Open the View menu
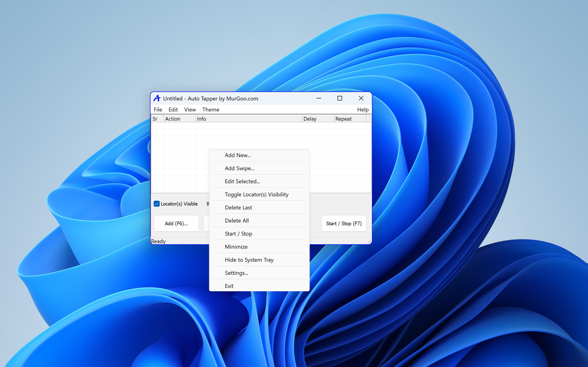 tap(190, 109)
